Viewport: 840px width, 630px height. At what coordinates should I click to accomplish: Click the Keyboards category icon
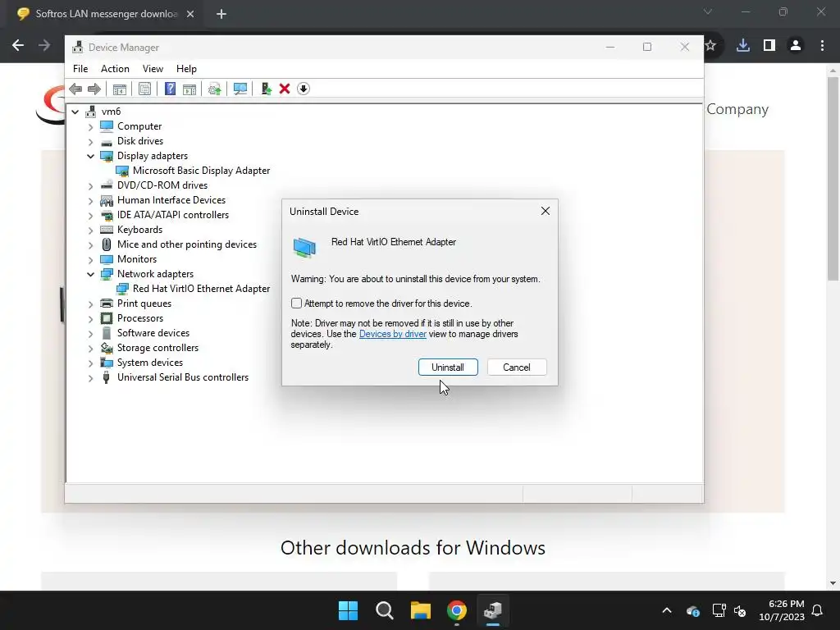(x=107, y=230)
